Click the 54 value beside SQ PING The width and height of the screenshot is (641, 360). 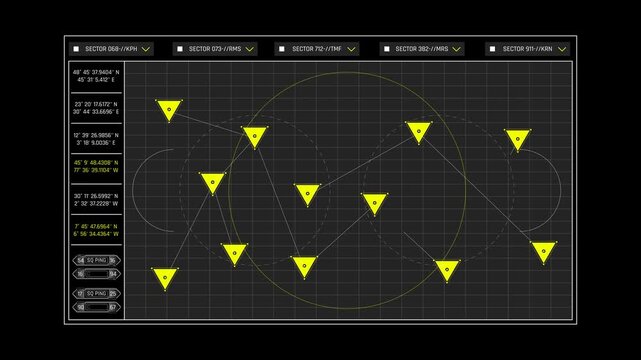click(x=80, y=260)
